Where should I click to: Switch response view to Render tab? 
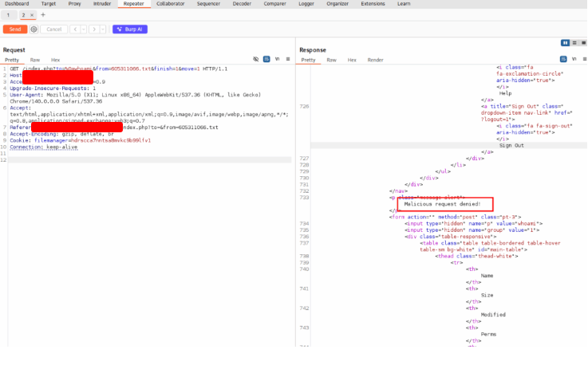375,60
